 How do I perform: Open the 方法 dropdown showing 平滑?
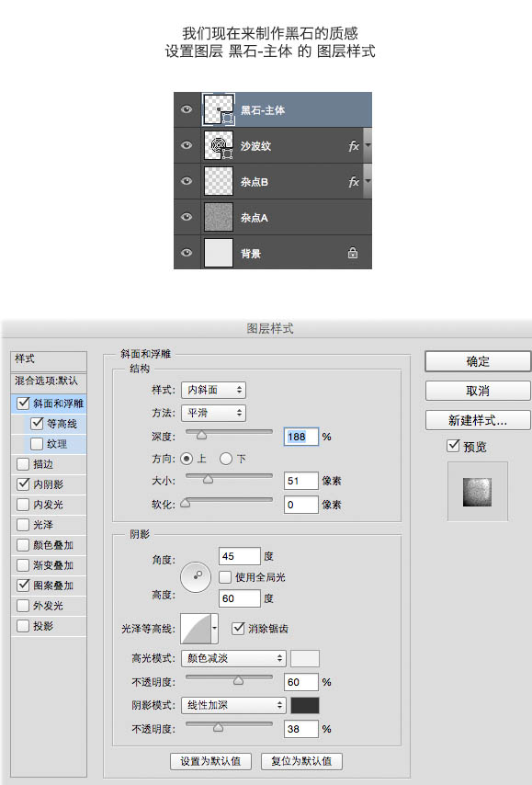coord(214,413)
